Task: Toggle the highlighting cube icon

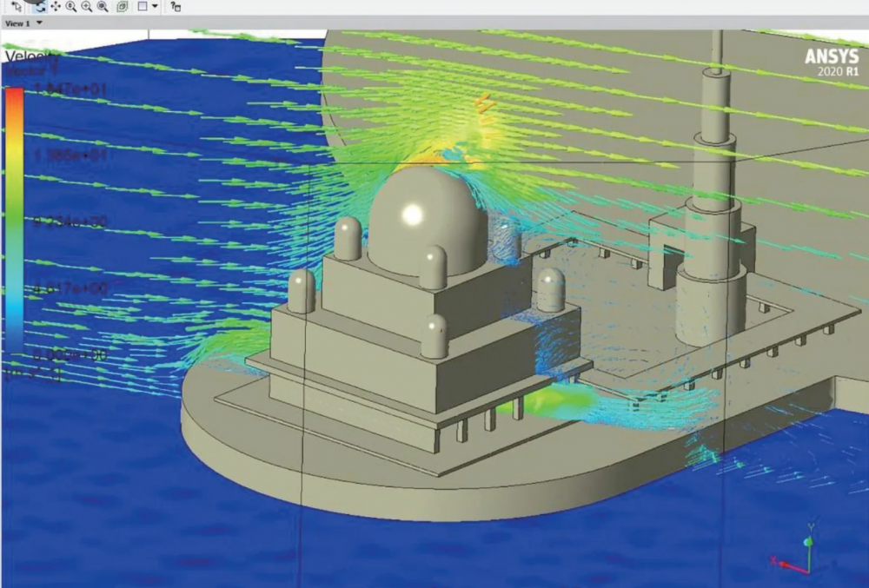Action: pos(123,6)
